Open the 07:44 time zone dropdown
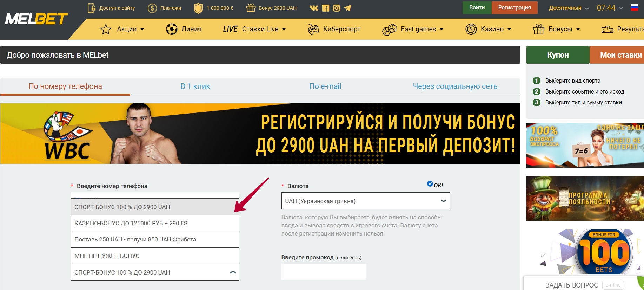Image resolution: width=644 pixels, height=290 pixels. [610, 8]
